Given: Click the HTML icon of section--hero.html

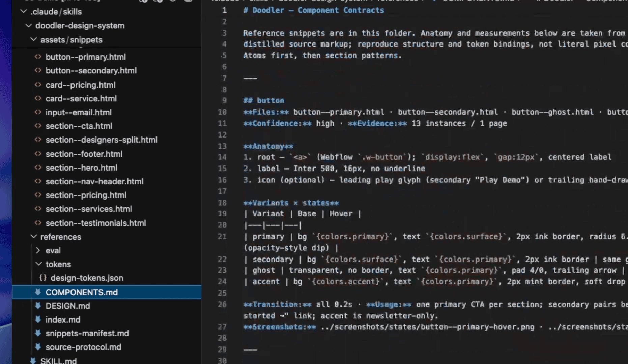Looking at the screenshot, I should click(x=38, y=168).
